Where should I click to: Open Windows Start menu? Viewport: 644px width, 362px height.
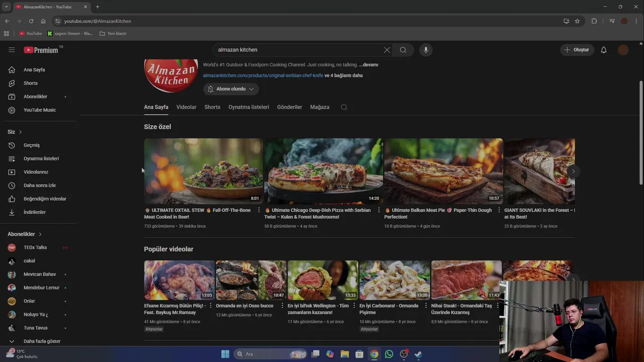click(x=225, y=354)
